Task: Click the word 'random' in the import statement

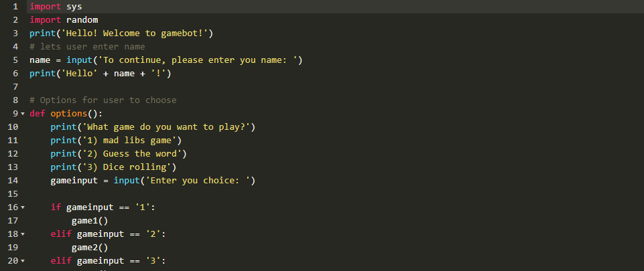Action: (x=82, y=20)
